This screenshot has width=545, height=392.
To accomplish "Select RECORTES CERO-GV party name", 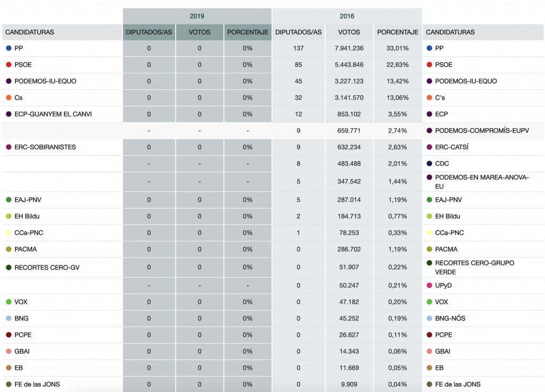I will click(47, 268).
